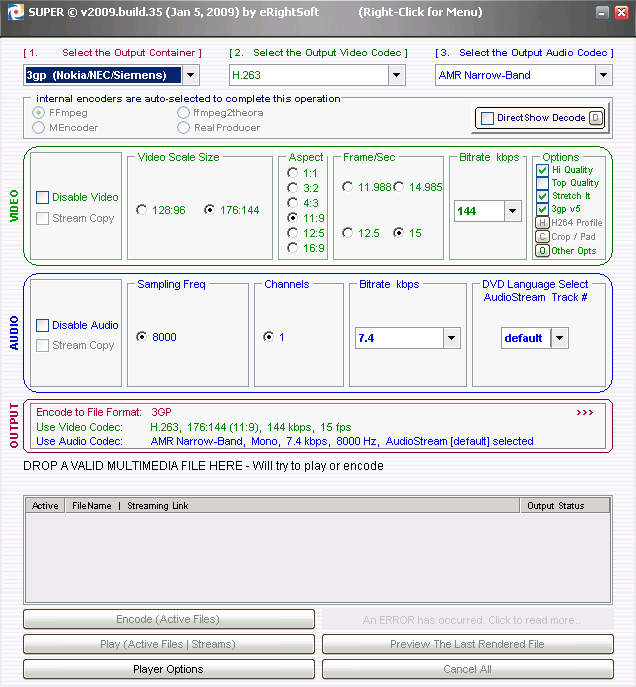This screenshot has height=687, width=636.
Task: Open the Output Video Codec dropdown
Action: pyautogui.click(x=396, y=75)
